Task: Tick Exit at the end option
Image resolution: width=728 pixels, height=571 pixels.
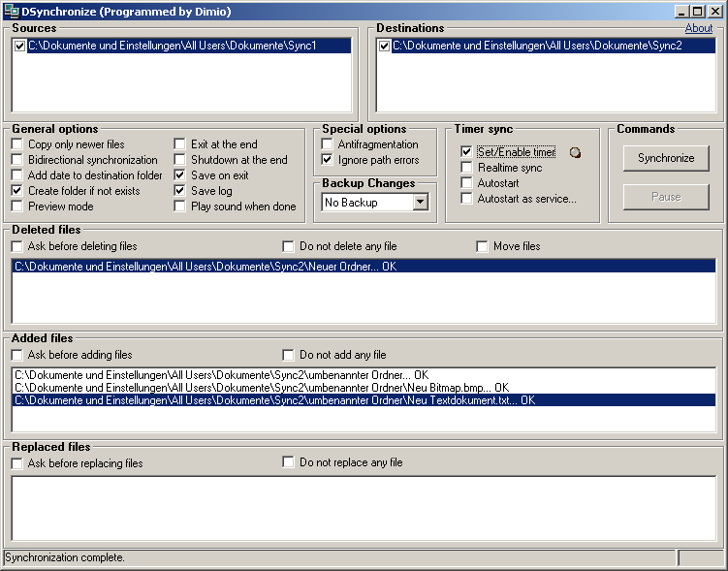Action: [179, 144]
